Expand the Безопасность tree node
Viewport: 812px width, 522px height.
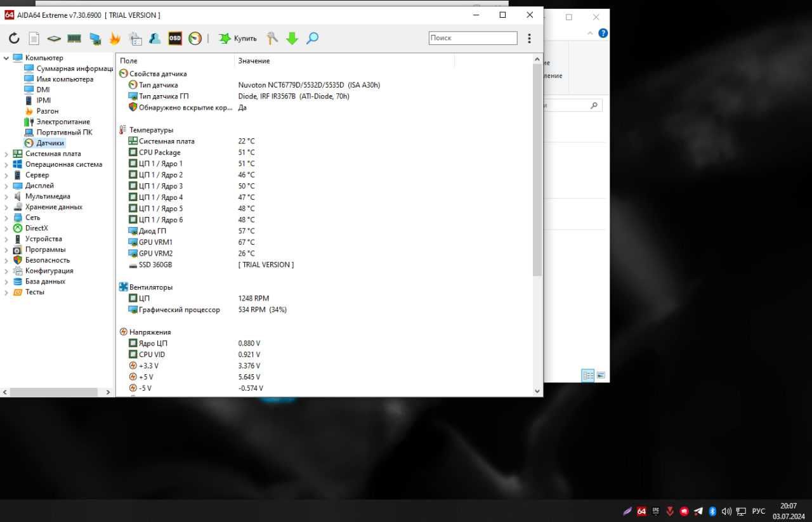(6, 260)
